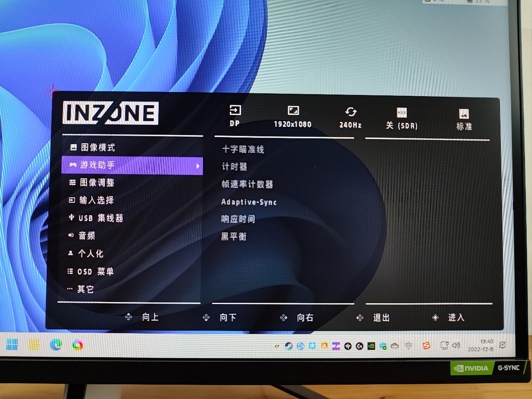Open the 个人化 personalization menu
Viewport: 532px width, 399px height.
coord(85,254)
